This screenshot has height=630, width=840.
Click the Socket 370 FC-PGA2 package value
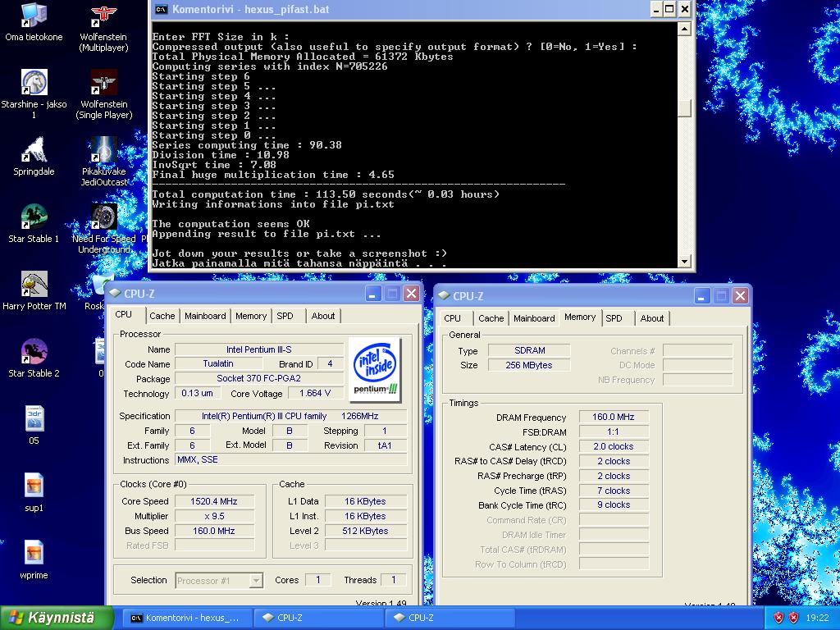[x=258, y=378]
